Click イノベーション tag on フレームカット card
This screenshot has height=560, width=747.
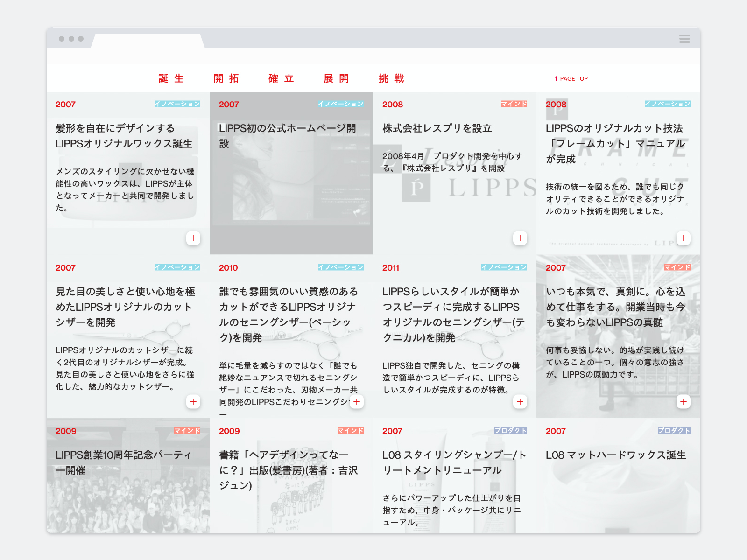tap(668, 104)
